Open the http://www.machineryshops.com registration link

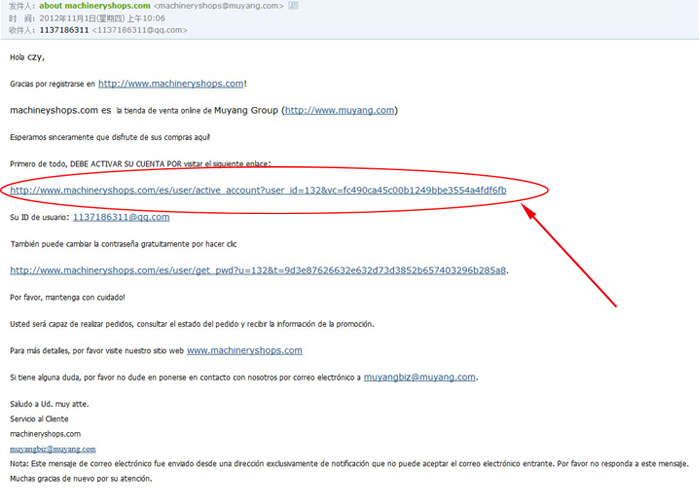[x=171, y=83]
